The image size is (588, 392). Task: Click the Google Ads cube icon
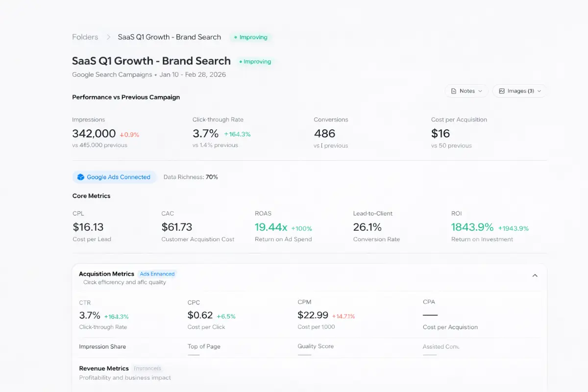click(81, 177)
